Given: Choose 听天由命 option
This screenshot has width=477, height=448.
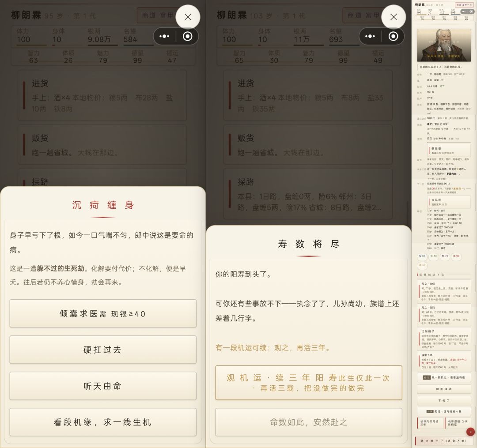Looking at the screenshot, I should (103, 386).
